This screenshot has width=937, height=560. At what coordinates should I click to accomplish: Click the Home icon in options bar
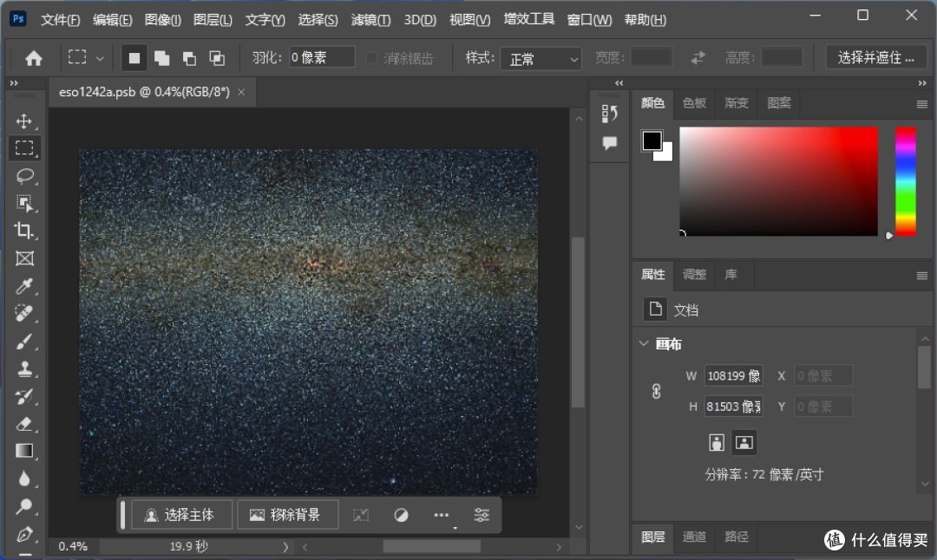[x=34, y=58]
